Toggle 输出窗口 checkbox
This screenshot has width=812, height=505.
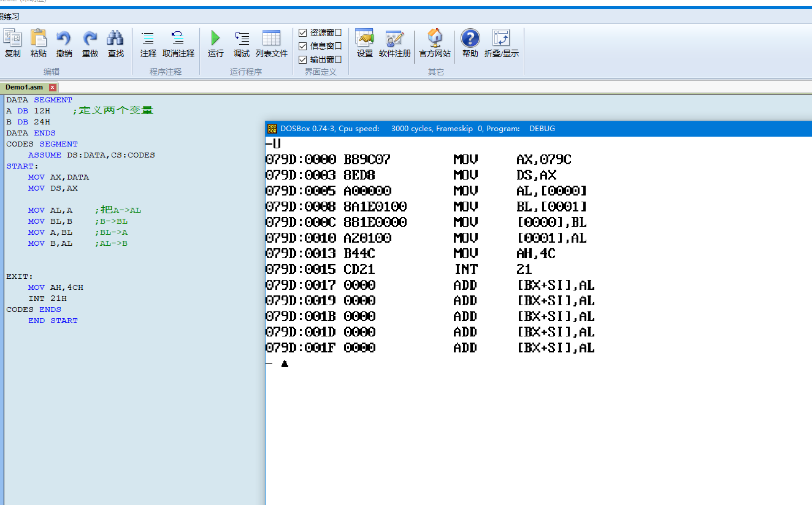pos(302,59)
